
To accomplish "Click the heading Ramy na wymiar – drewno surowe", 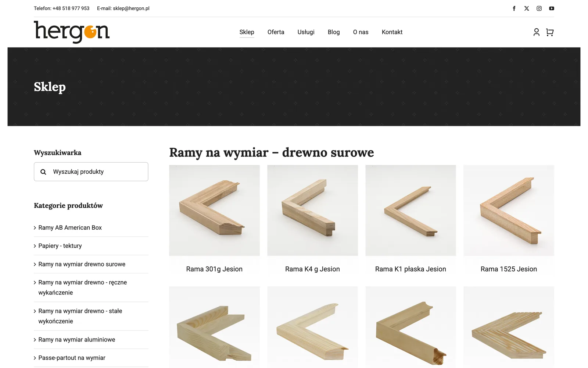I will 272,152.
